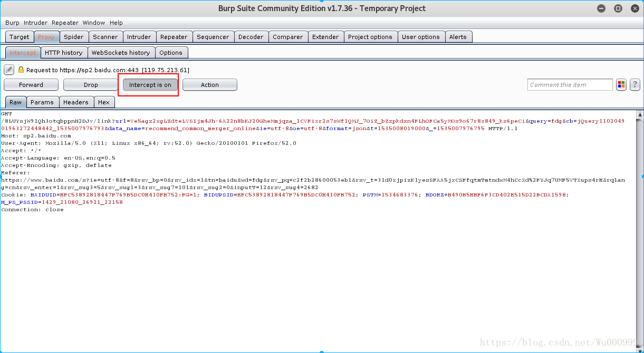Go to the Intruder tool tab
Image resolution: width=644 pixels, height=353 pixels.
[139, 37]
